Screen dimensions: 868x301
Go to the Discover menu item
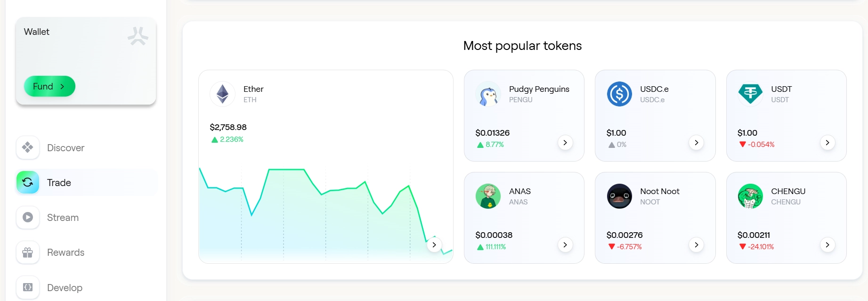[x=65, y=148]
